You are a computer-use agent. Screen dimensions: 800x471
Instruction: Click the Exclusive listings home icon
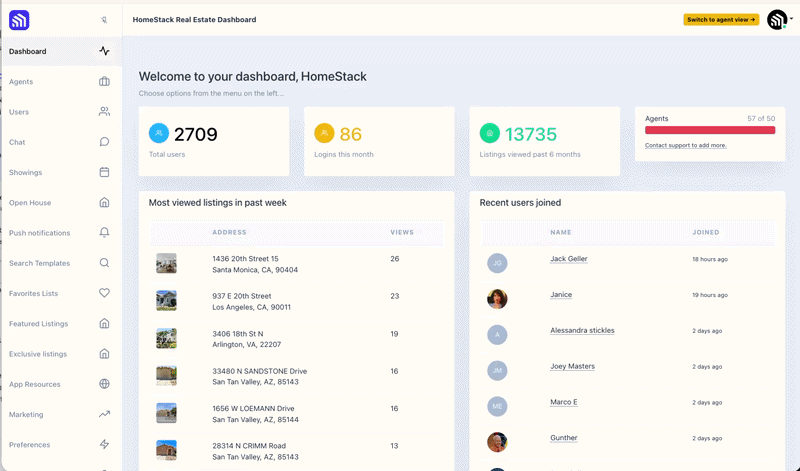[104, 354]
